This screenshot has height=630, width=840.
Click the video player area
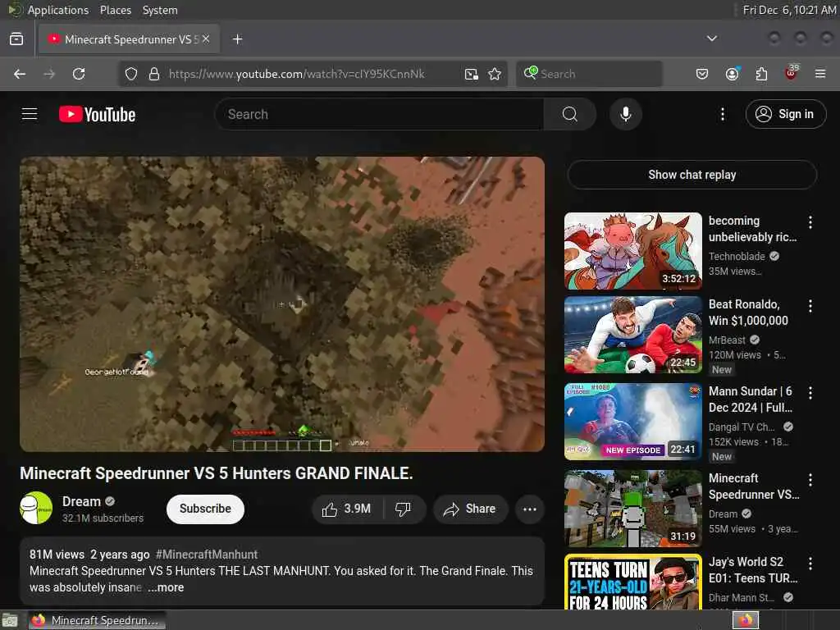pos(282,304)
